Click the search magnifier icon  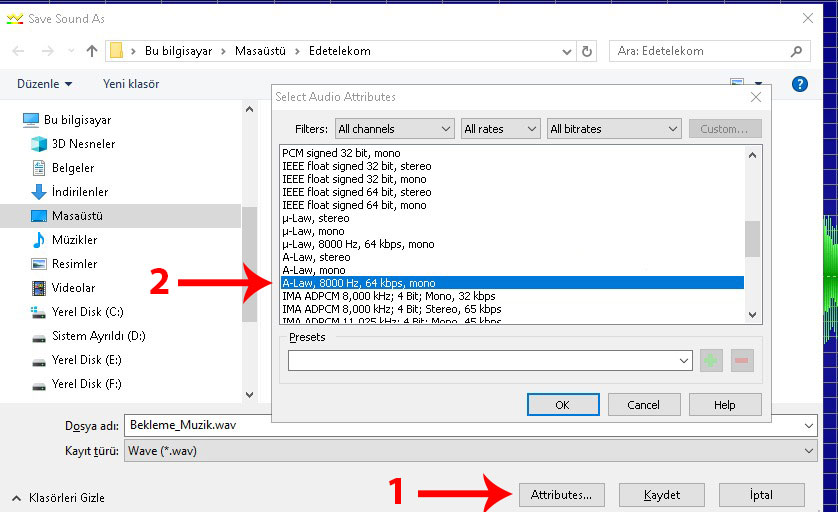796,51
